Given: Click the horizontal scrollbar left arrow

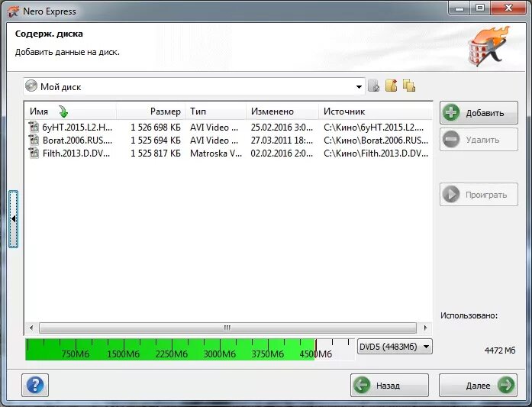Looking at the screenshot, I should [31, 328].
